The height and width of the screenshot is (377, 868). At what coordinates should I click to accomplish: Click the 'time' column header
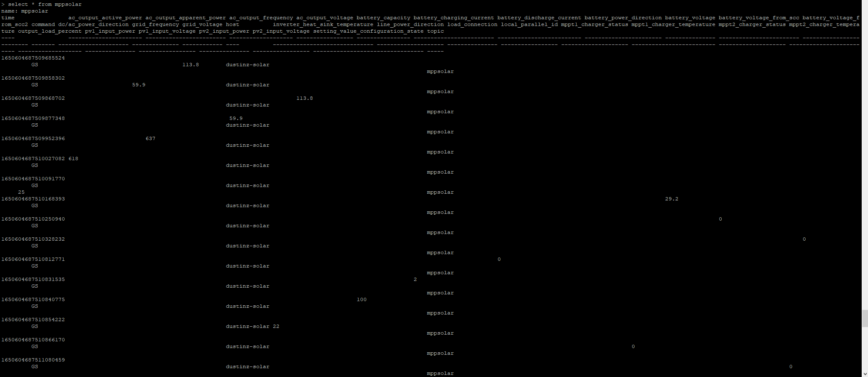8,18
